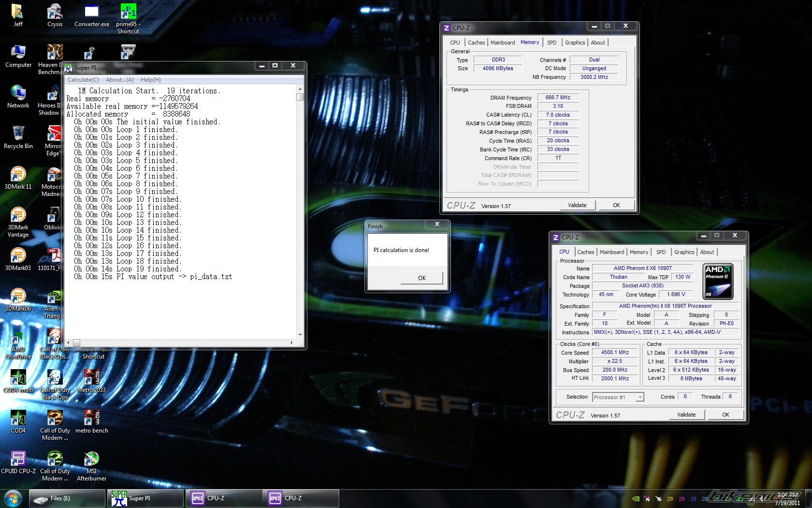Open the 3DMark 11 desktop icon
Screen dimensions: 812x508
pyautogui.click(x=18, y=176)
